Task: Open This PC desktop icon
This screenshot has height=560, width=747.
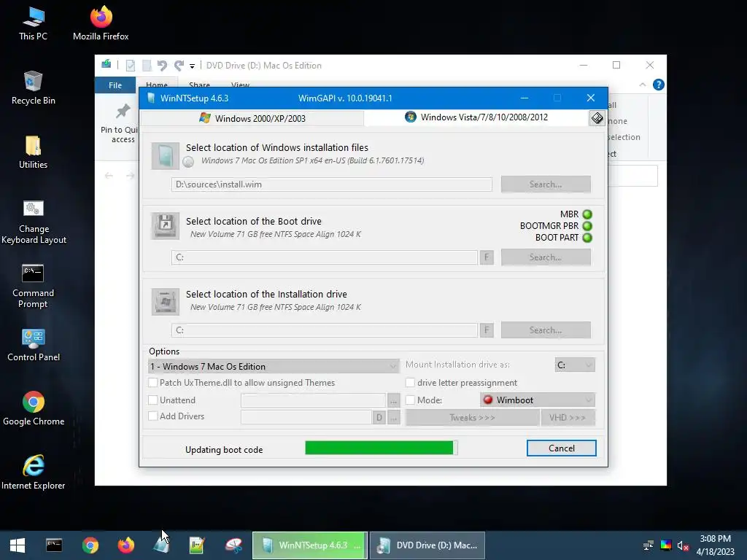Action: click(x=33, y=24)
